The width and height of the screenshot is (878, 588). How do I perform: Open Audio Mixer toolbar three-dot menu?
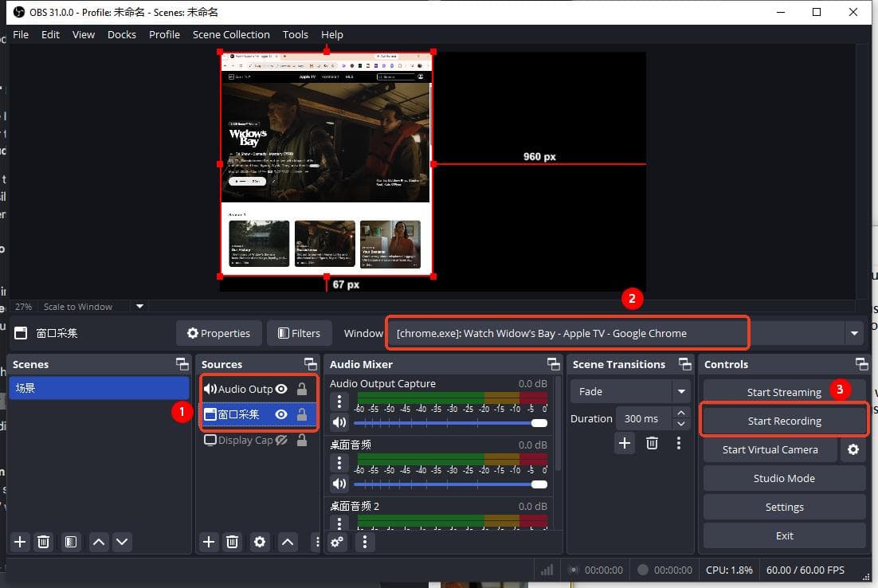click(x=365, y=542)
